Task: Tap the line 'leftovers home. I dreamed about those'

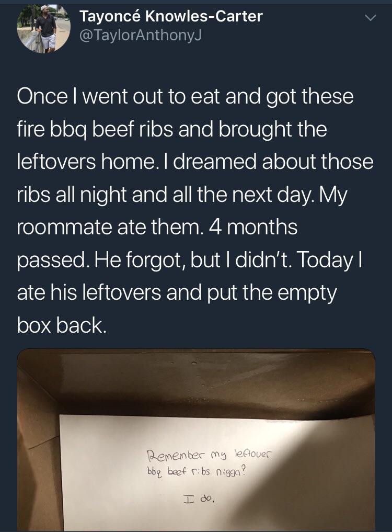Action: pos(195,162)
